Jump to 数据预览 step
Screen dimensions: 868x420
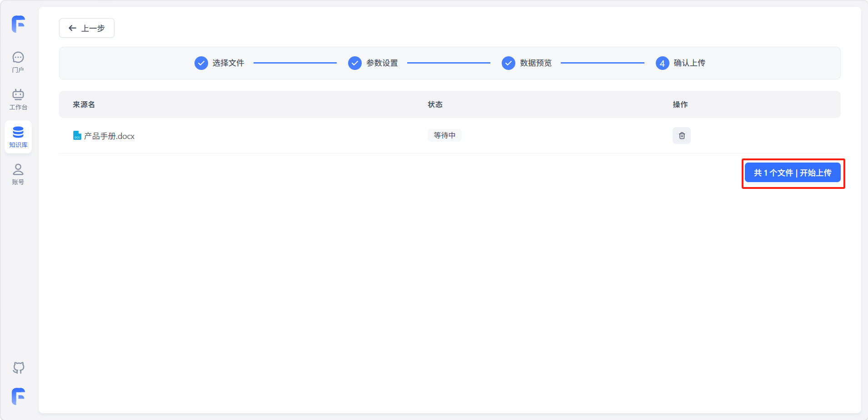coord(527,63)
